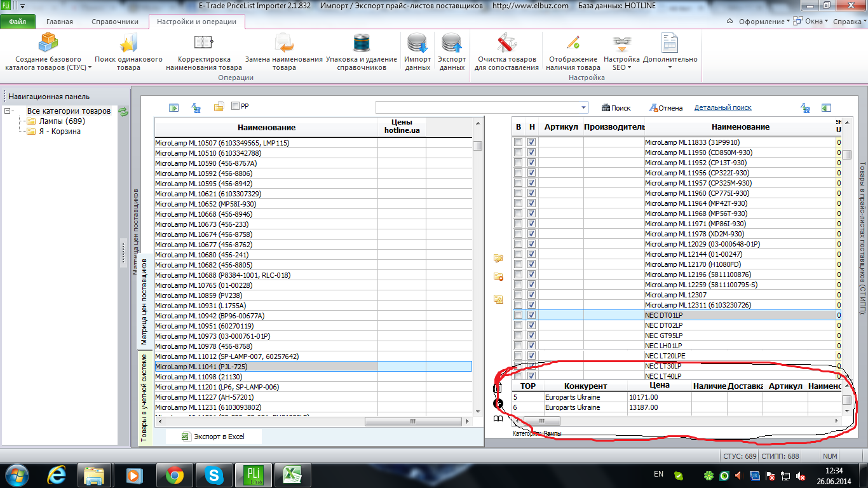Click the Импорт данных database icon
This screenshot has height=488, width=868.
[x=417, y=43]
